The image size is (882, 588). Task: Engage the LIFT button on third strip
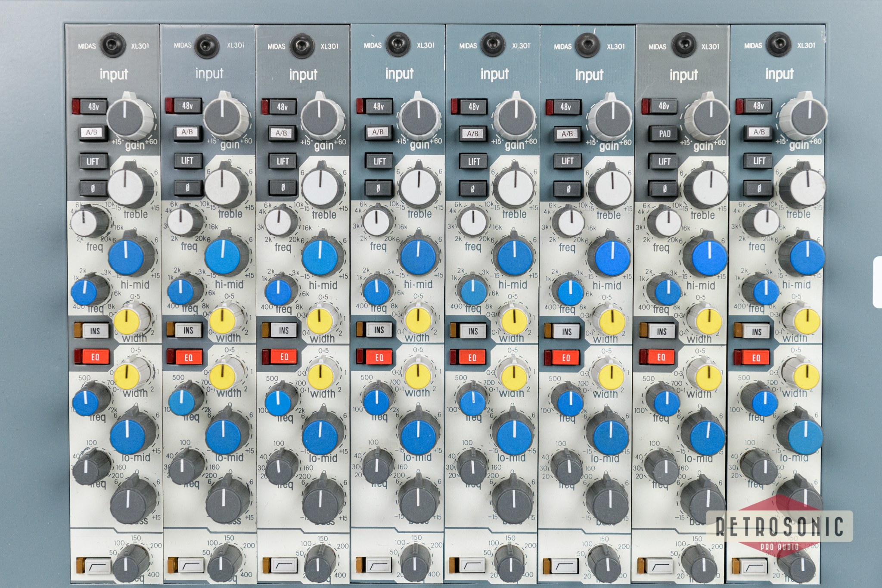(283, 162)
